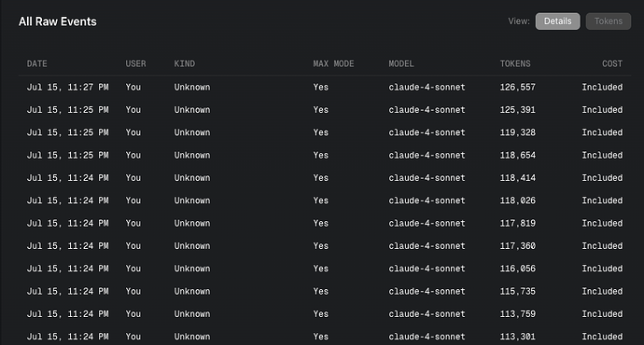Click the 117,819 tokens cell
644x345 pixels.
click(517, 223)
